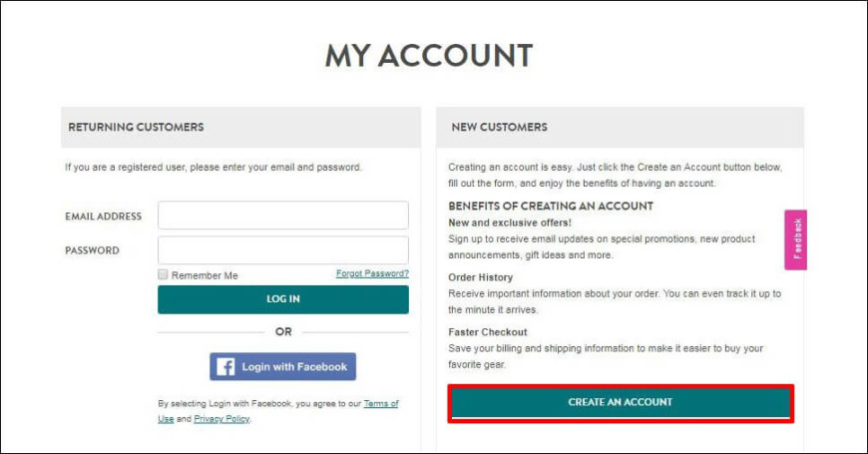Open the Privacy Policy link
The width and height of the screenshot is (868, 454).
221,419
